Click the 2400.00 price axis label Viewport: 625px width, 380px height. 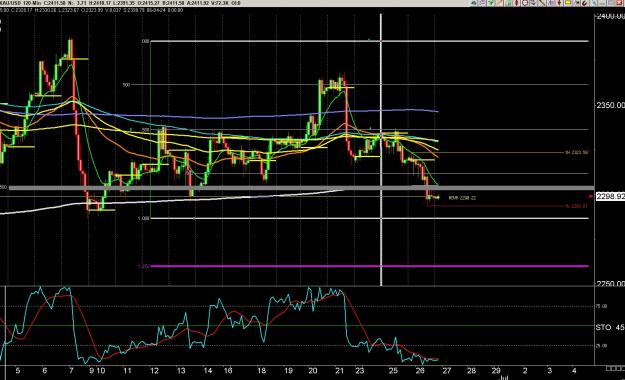[610, 16]
